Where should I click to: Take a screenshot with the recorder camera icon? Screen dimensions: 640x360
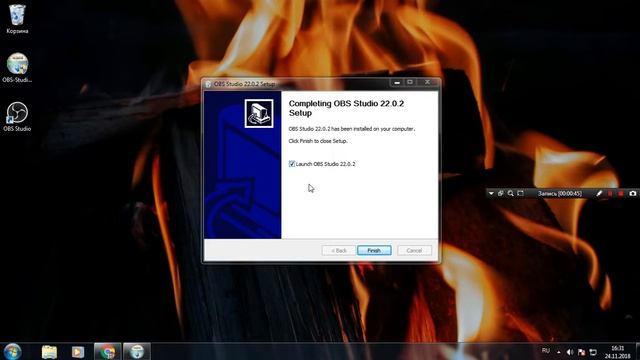point(632,193)
